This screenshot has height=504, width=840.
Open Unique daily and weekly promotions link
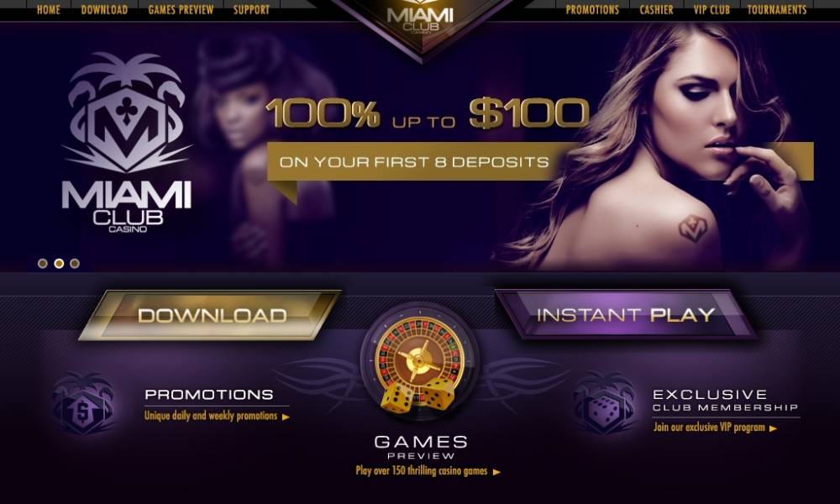[211, 416]
